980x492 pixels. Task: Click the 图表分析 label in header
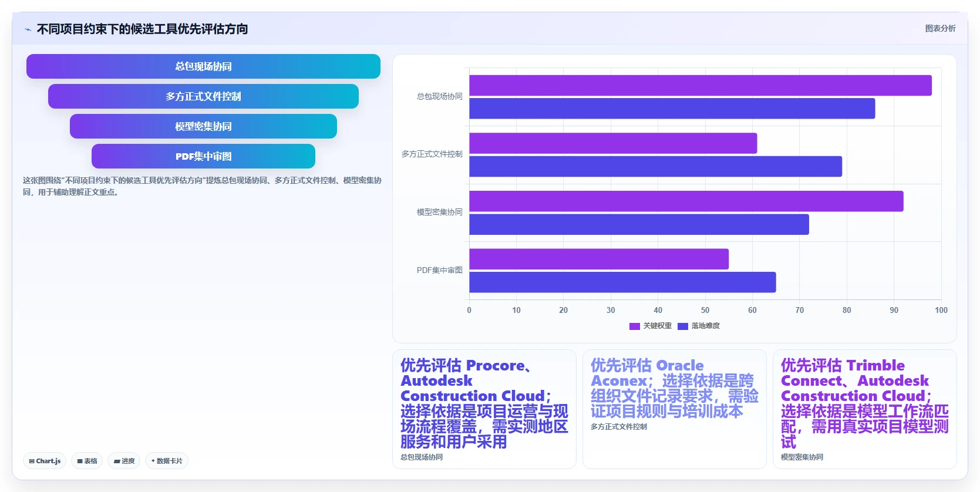940,28
